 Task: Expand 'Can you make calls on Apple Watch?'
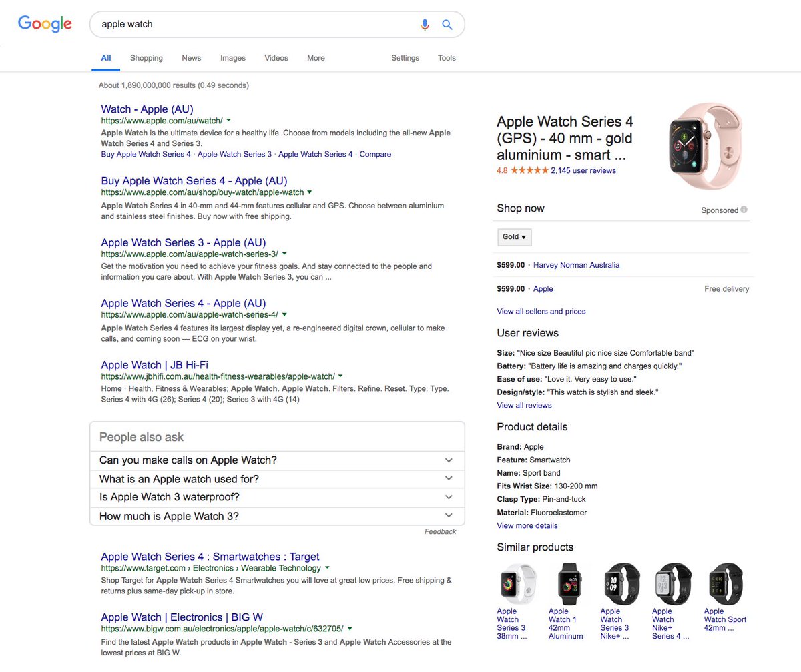[x=277, y=460]
